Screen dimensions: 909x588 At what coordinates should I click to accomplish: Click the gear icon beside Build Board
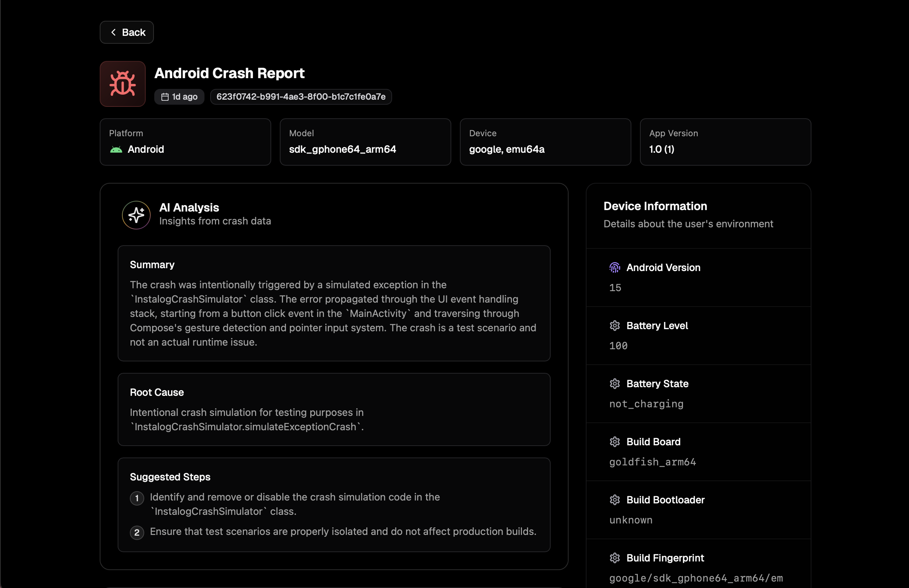614,442
